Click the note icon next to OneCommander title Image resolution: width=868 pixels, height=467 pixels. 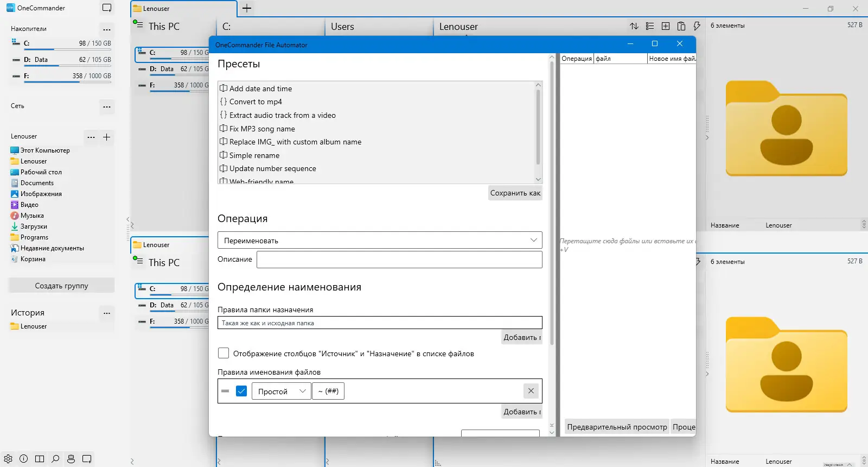(x=107, y=8)
